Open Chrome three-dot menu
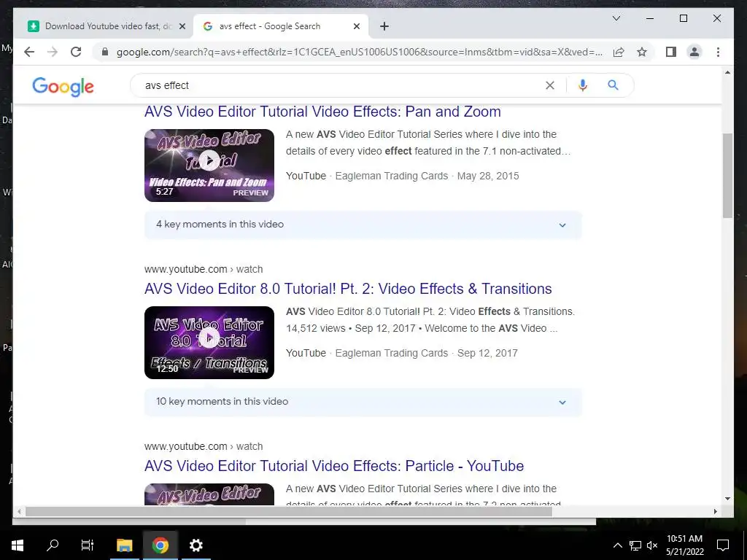 click(x=718, y=52)
